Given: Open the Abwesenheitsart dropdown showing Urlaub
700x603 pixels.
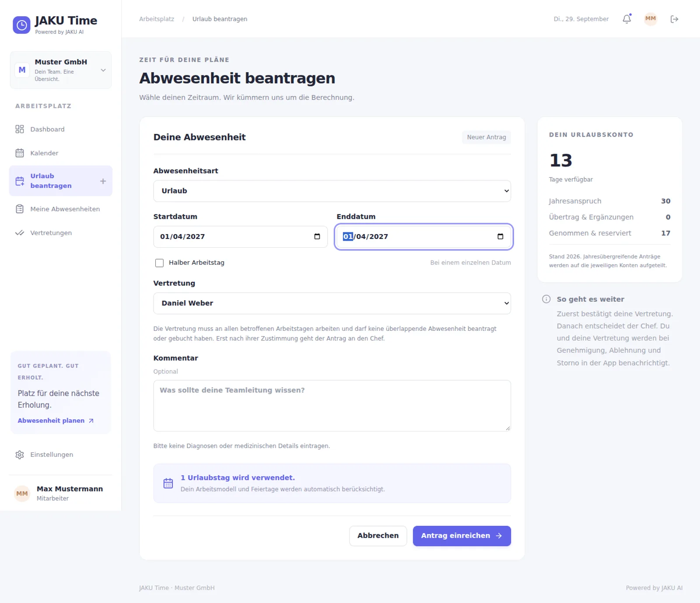Looking at the screenshot, I should pos(332,191).
